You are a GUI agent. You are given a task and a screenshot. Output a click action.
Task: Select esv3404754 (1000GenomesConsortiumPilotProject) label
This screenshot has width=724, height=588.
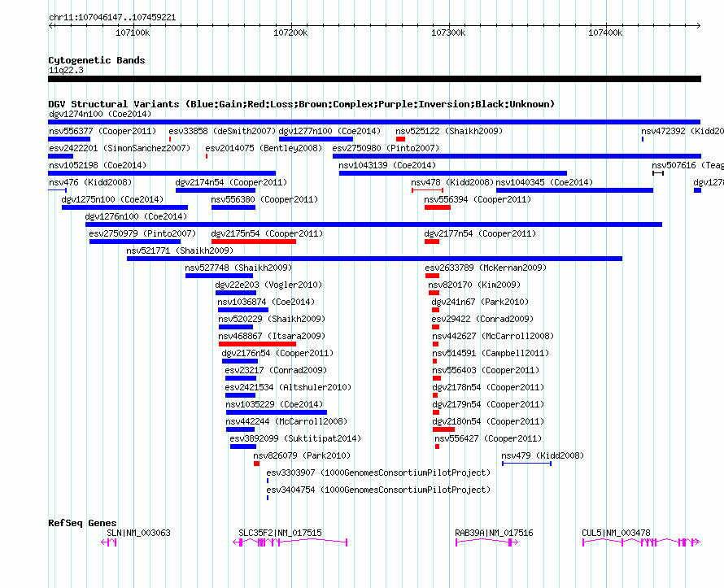[x=378, y=490]
